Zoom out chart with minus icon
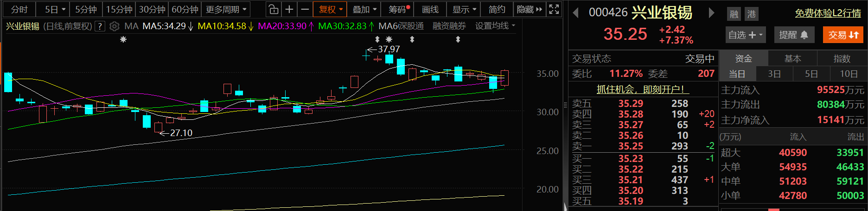 [305, 9]
